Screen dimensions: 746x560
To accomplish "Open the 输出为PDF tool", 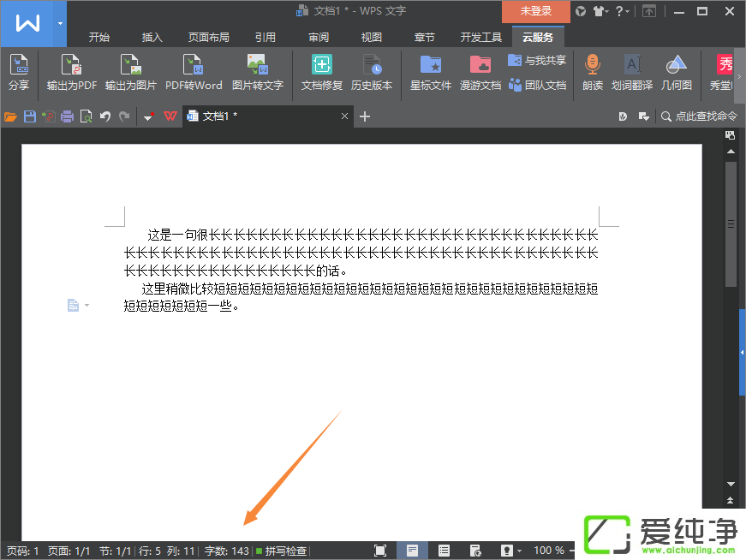I will (71, 73).
